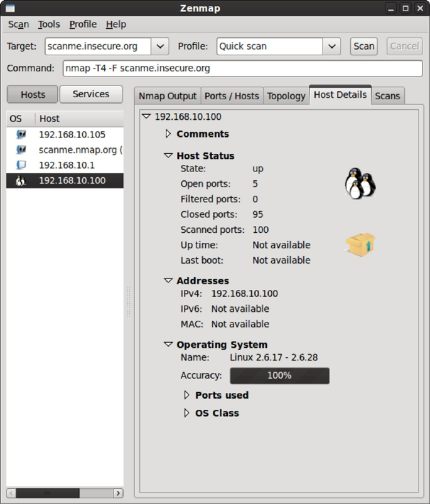Select host 192.168.10.1 in list
Image resolution: width=430 pixels, height=504 pixels.
tap(65, 165)
